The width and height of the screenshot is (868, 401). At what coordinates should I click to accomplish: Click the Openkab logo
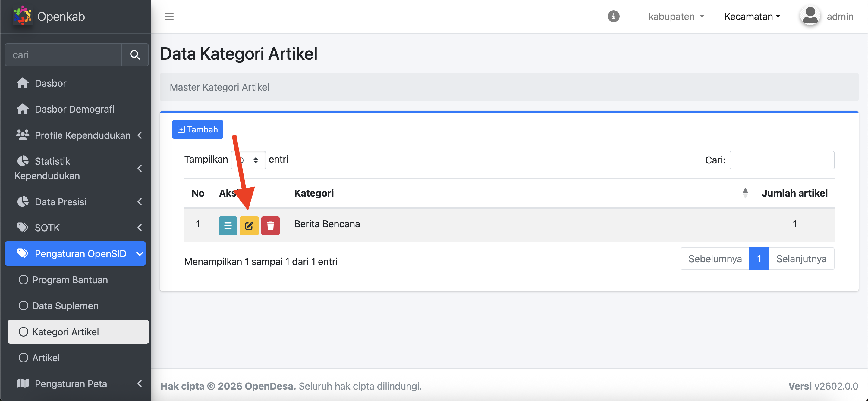(x=22, y=16)
